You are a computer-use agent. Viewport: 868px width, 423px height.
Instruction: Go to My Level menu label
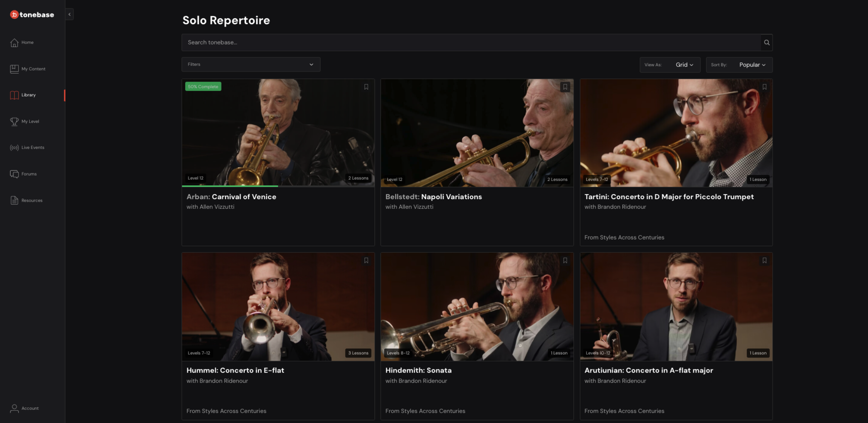pyautogui.click(x=30, y=122)
